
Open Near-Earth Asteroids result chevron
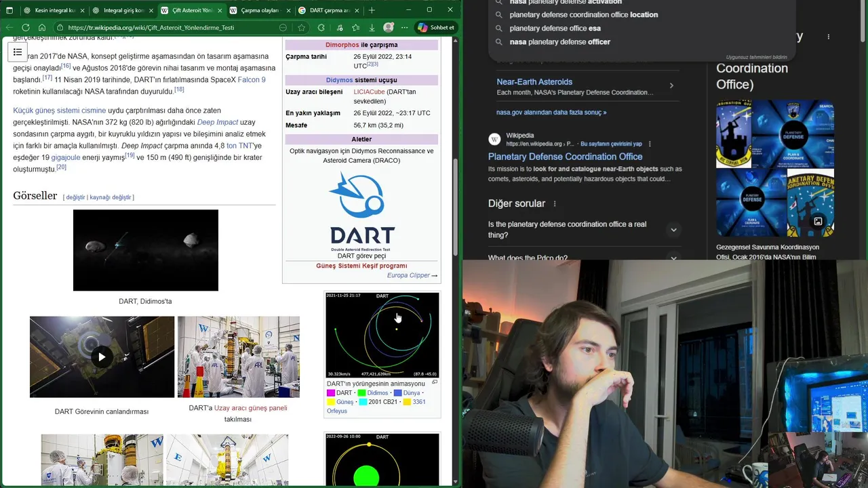(671, 85)
